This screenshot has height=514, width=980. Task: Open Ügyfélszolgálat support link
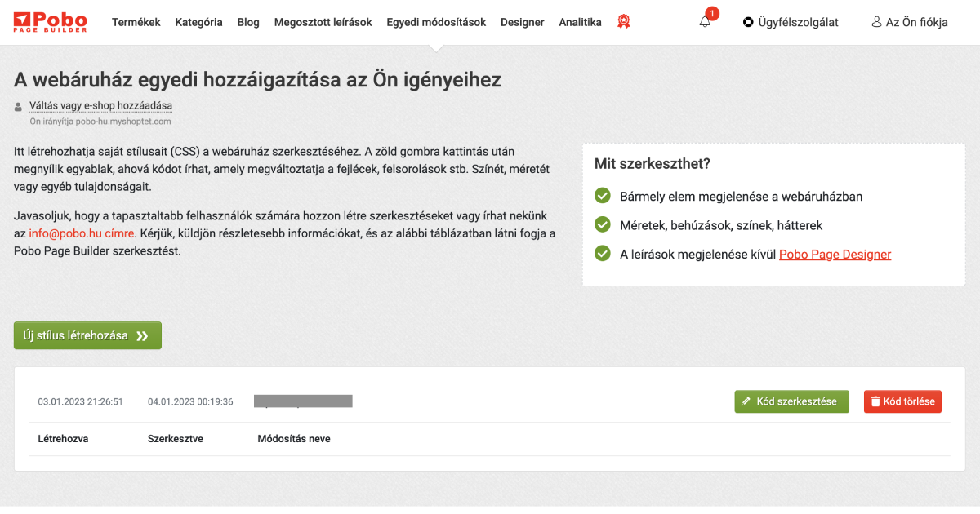pyautogui.click(x=791, y=22)
